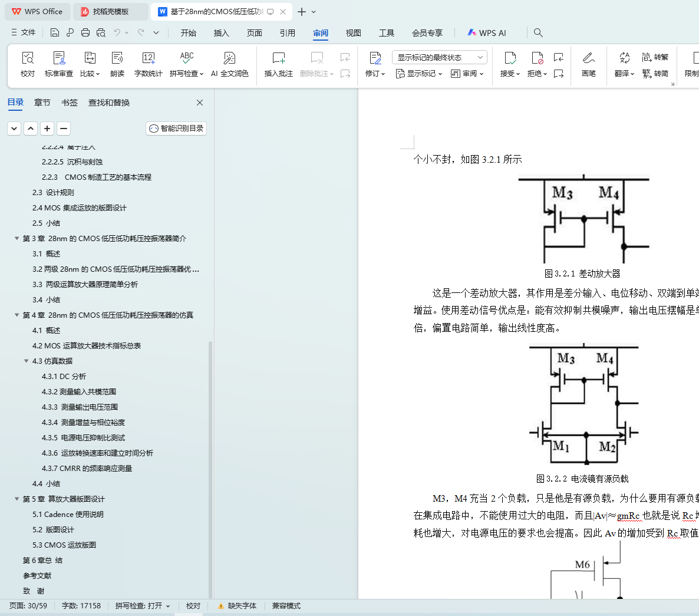The width and height of the screenshot is (699, 616).
Task: Redo last action
Action: [141, 32]
